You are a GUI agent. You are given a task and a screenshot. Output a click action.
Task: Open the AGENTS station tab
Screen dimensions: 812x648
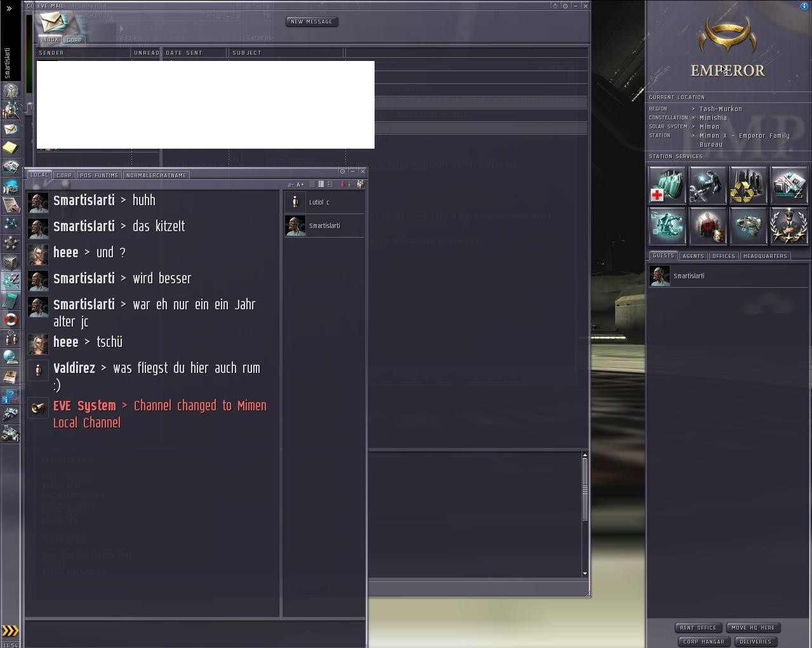pos(693,256)
